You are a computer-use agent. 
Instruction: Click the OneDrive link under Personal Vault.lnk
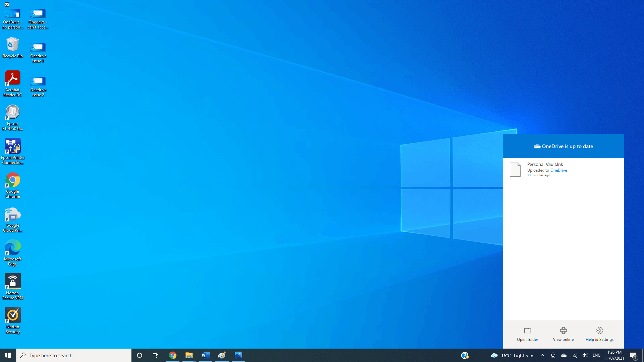tap(558, 170)
